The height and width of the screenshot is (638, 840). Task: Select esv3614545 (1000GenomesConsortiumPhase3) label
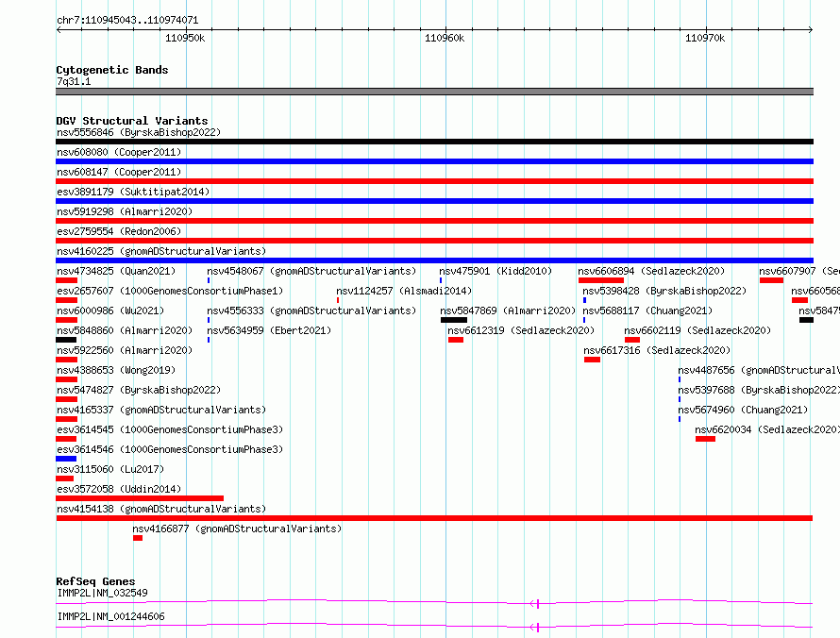(170, 429)
